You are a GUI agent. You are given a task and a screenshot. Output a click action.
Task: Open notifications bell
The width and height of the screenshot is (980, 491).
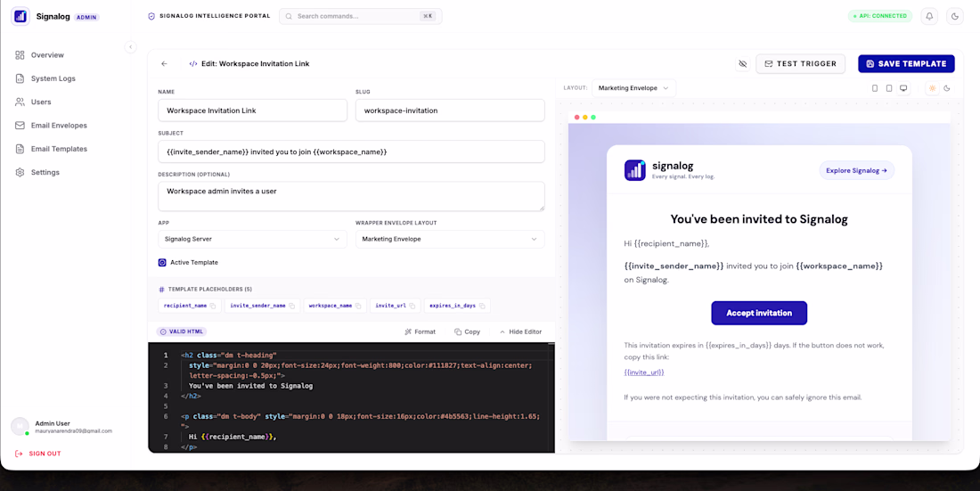pos(929,16)
